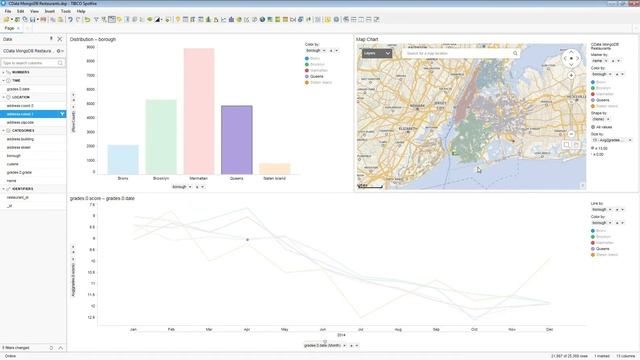Click Staten Island label in bar legend
The image size is (640, 360).
321,82
